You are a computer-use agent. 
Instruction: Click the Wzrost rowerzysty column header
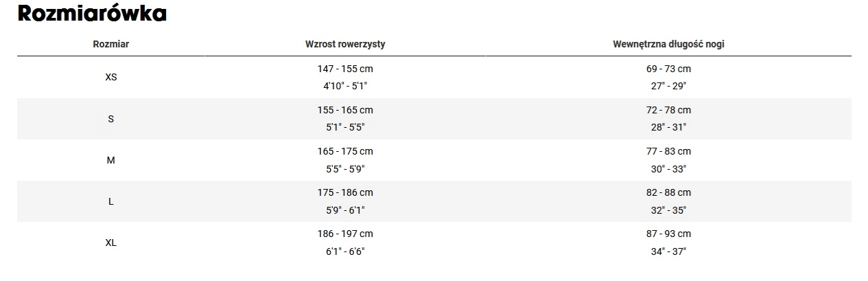tap(345, 44)
